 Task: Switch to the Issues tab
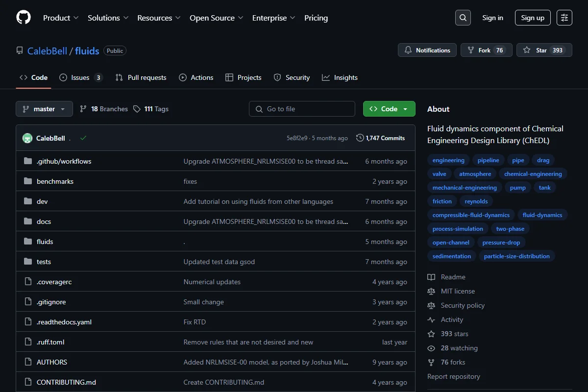click(81, 77)
